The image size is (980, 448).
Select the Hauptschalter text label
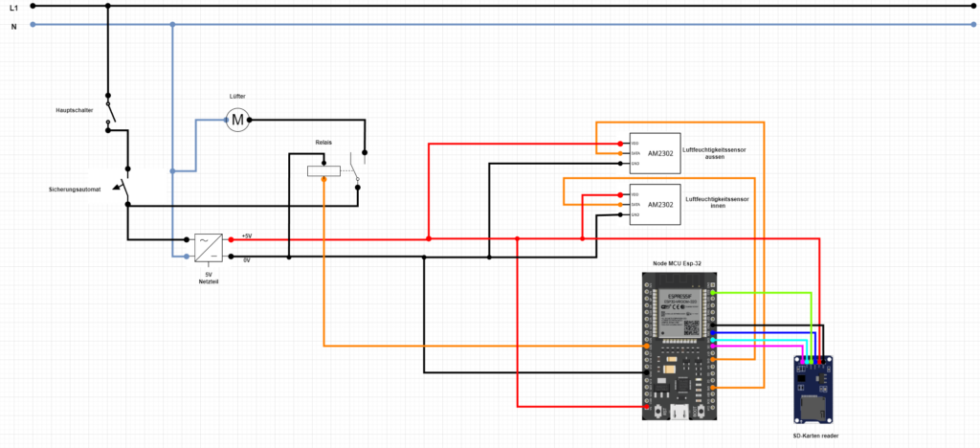75,110
